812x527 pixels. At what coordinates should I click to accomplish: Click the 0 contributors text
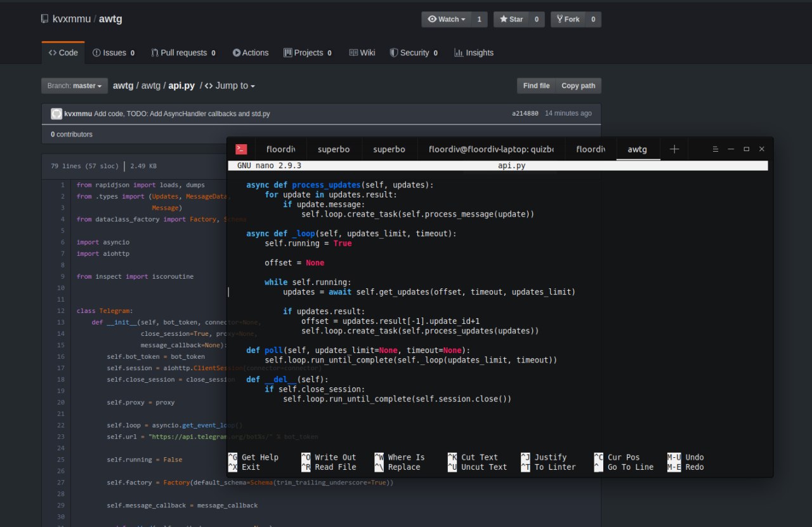point(72,135)
